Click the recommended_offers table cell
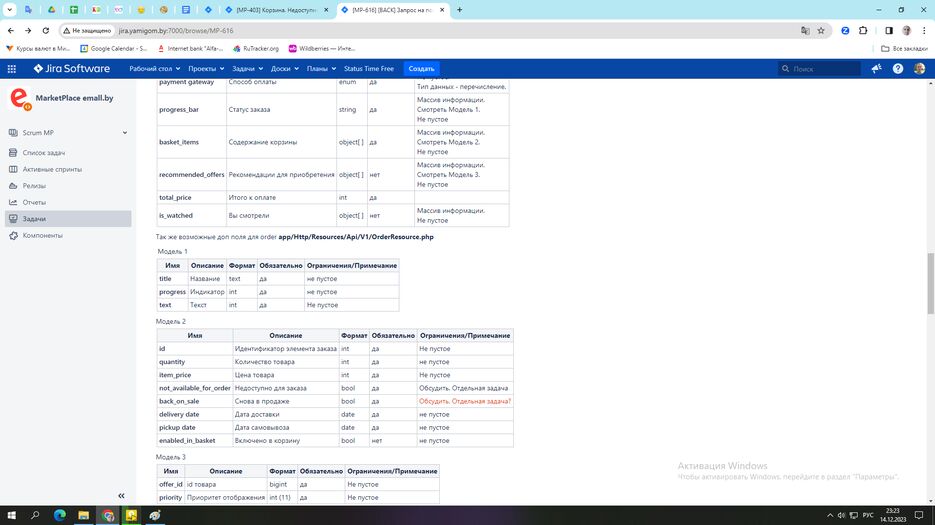Screen dimensions: 935x525 (x=191, y=175)
